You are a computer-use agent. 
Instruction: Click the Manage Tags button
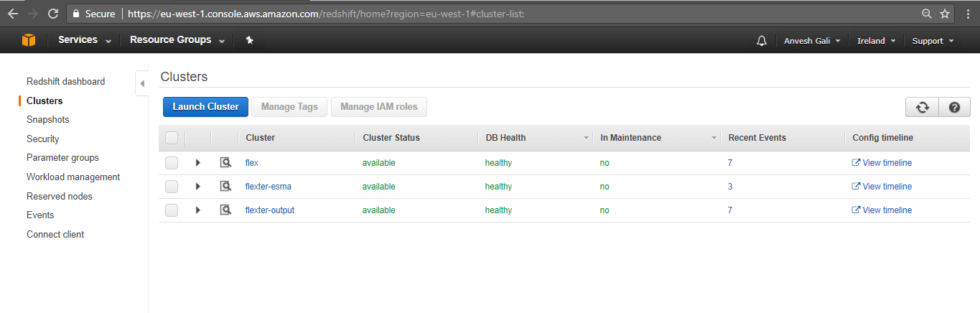pos(289,107)
